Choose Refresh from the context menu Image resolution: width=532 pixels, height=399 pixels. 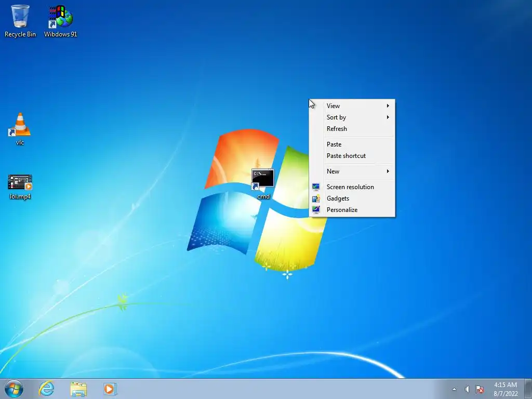click(x=352, y=129)
